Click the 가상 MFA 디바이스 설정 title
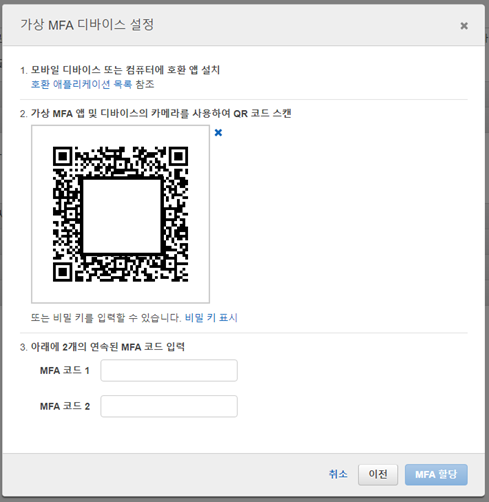 (87, 25)
